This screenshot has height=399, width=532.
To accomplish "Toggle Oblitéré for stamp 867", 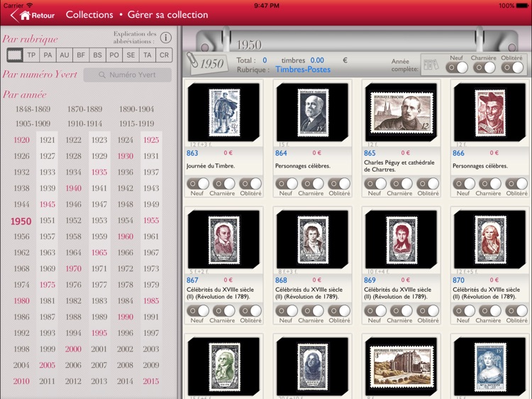I will 250,311.
